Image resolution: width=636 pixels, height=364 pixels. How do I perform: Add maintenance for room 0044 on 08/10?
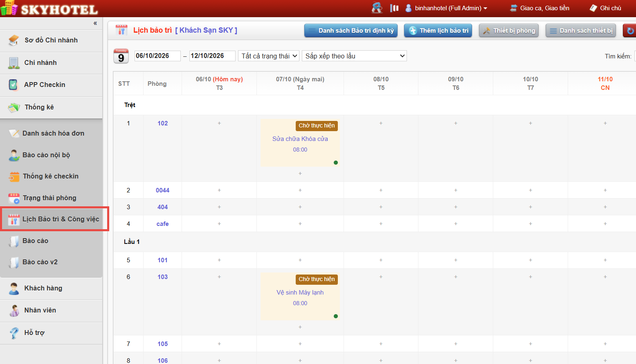(381, 190)
